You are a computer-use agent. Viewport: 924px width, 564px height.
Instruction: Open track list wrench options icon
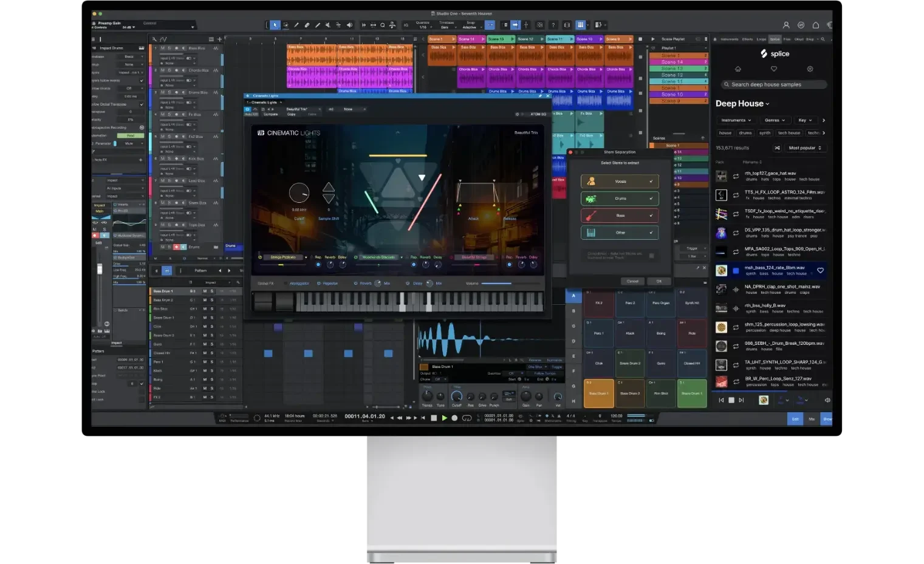pos(154,39)
